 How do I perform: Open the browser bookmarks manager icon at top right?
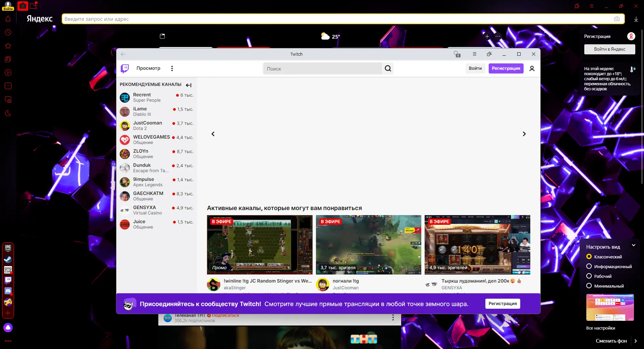pyautogui.click(x=577, y=6)
